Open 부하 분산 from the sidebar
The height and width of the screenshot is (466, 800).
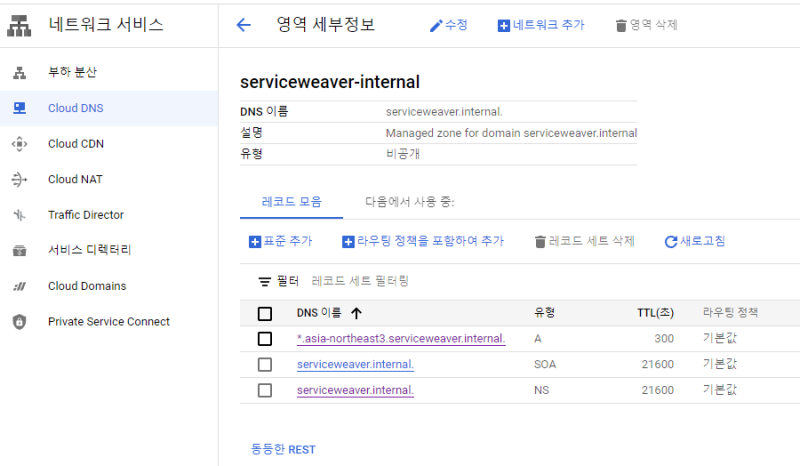[x=72, y=72]
